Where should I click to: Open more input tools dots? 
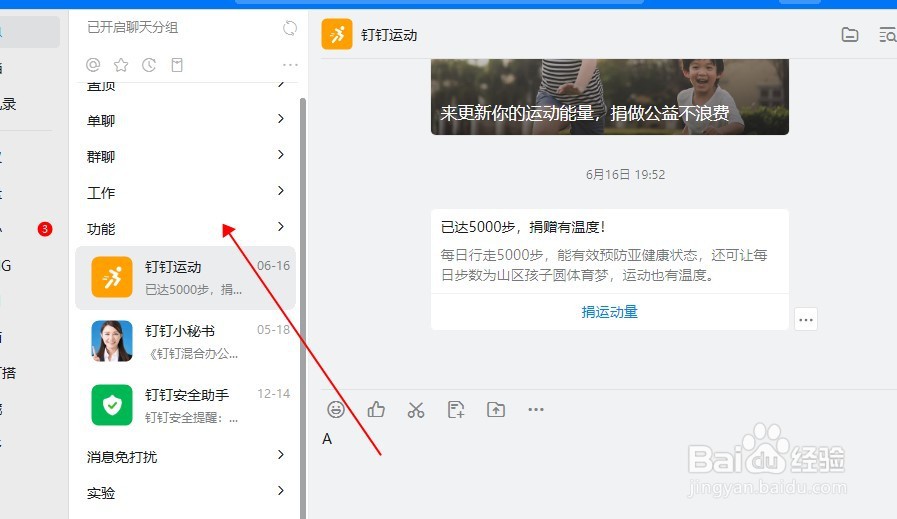pos(536,409)
